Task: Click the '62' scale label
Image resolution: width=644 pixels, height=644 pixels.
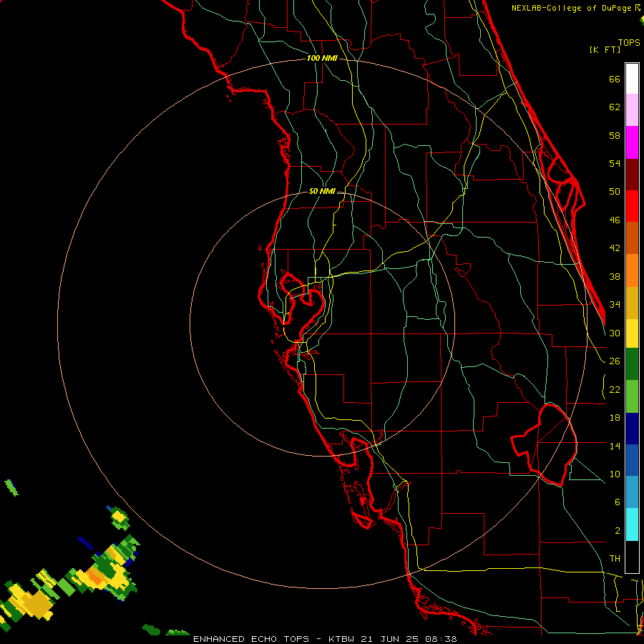Action: point(615,107)
